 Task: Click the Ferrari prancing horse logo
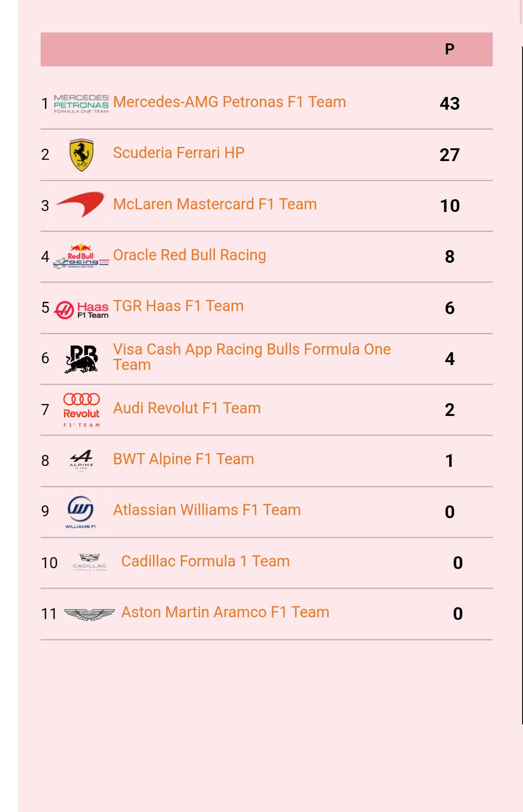[81, 155]
